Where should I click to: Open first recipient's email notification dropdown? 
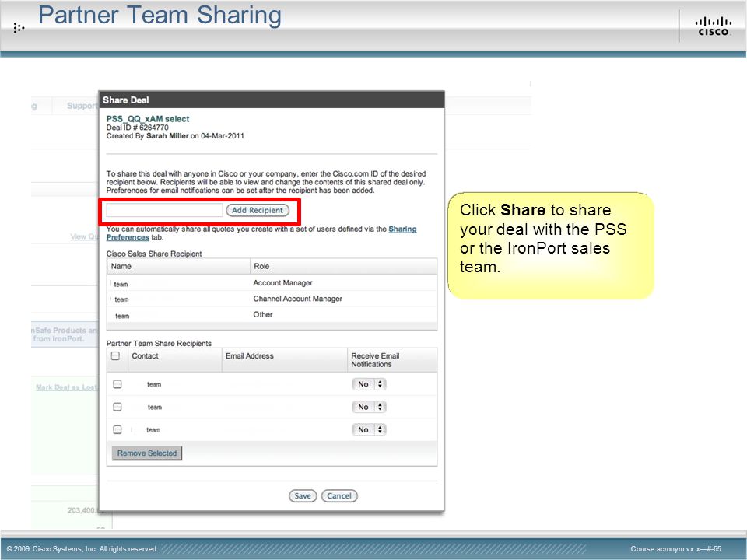(x=369, y=383)
